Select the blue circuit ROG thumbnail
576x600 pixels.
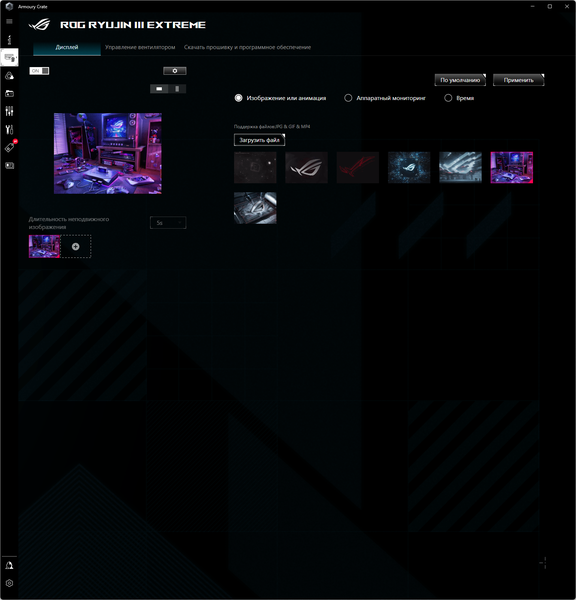(409, 168)
